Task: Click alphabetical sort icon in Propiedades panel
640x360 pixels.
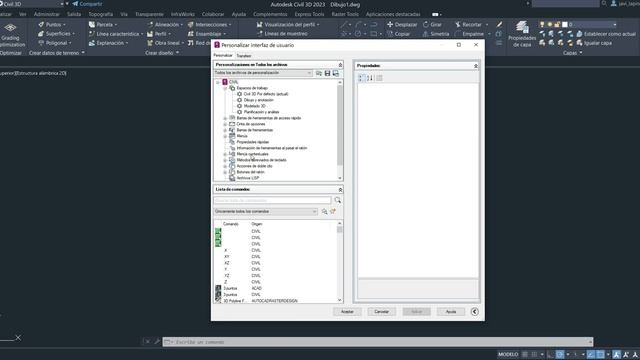Action: click(370, 78)
